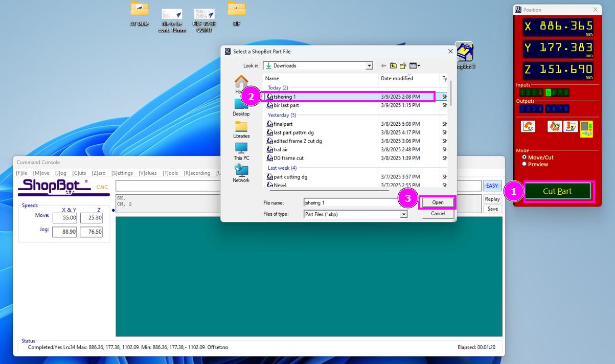Viewport: 615px width, 364px height.
Task: Go up one folder level in dialog
Action: (393, 65)
